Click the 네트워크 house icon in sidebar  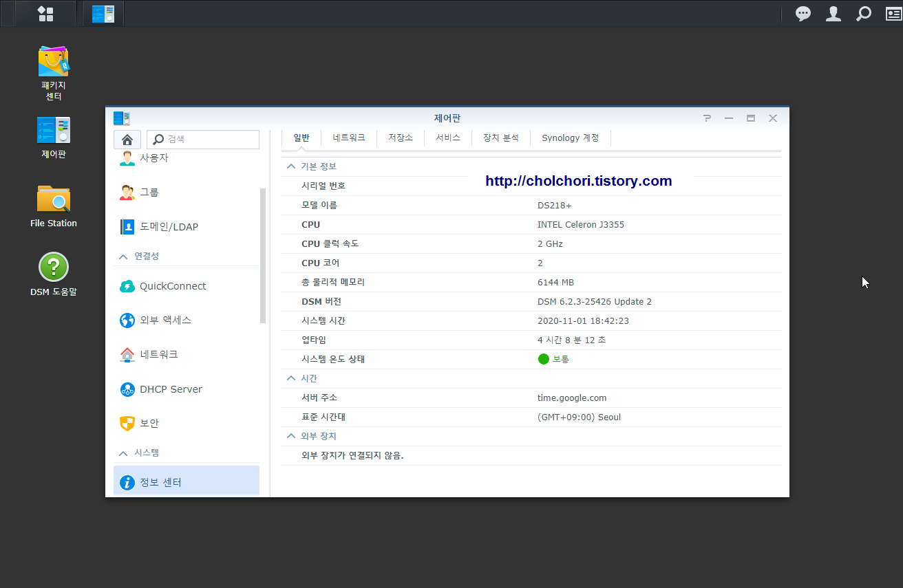click(127, 355)
